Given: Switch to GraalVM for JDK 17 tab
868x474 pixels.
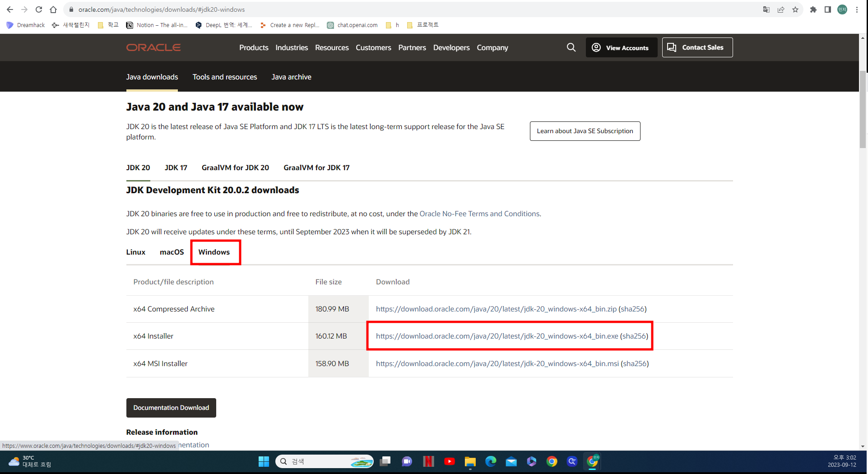Looking at the screenshot, I should point(316,167).
